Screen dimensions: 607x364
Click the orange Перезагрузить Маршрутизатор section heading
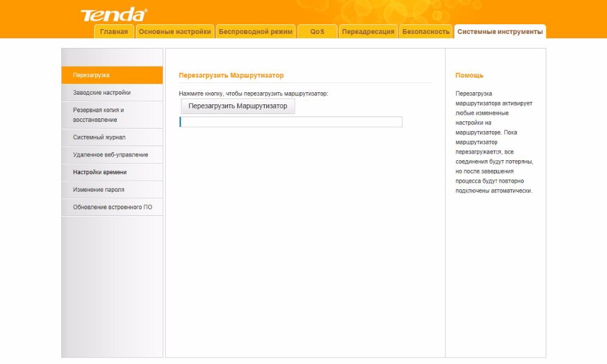point(231,75)
